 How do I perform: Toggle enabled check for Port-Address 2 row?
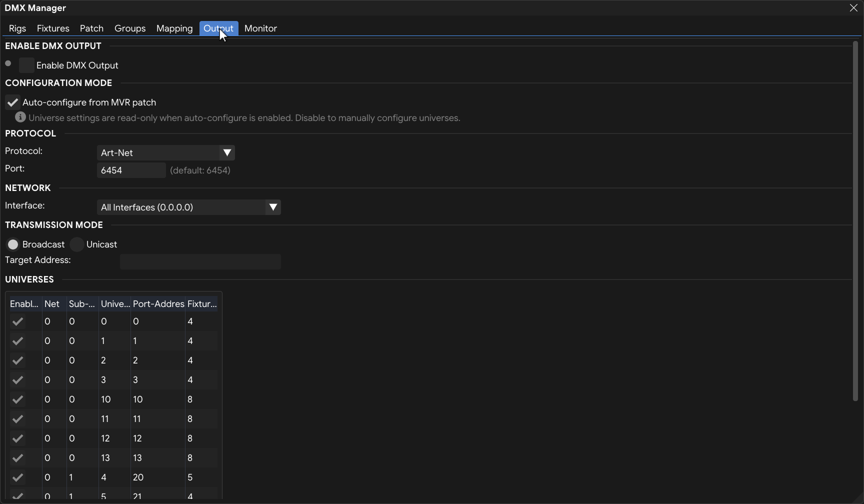coord(17,360)
